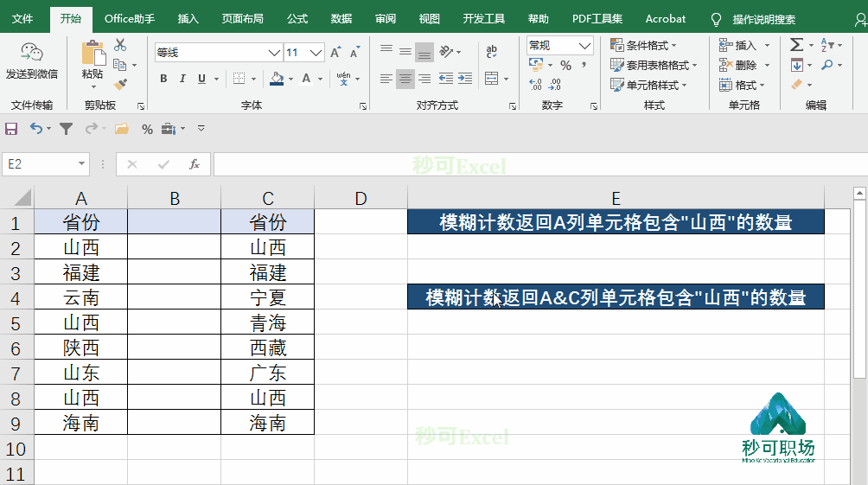868x485 pixels.
Task: Apply font color A
Action: pyautogui.click(x=306, y=79)
